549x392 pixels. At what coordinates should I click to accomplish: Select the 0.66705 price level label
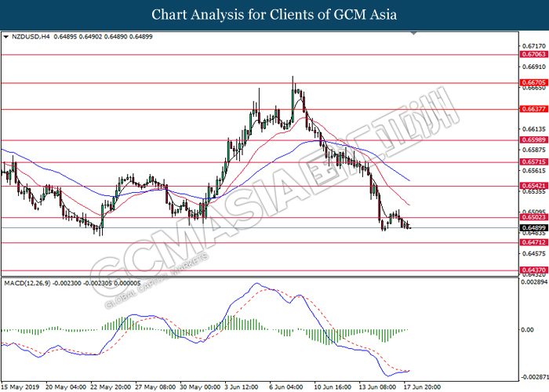pos(533,82)
